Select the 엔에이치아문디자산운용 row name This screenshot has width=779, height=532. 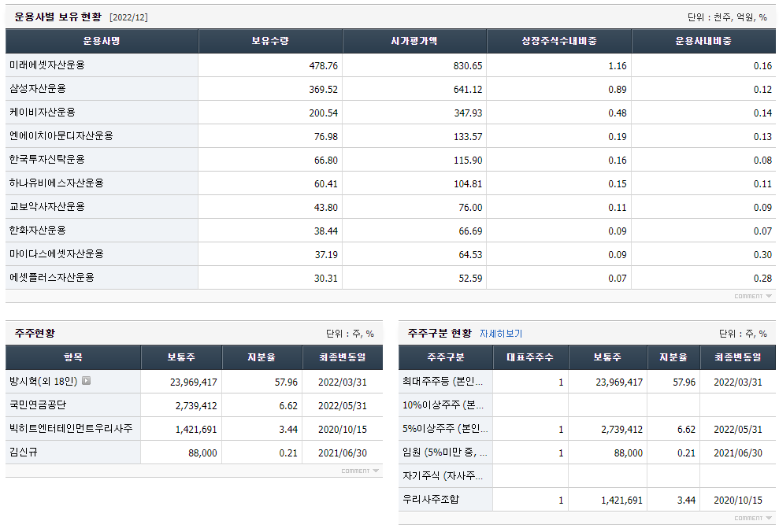point(61,136)
